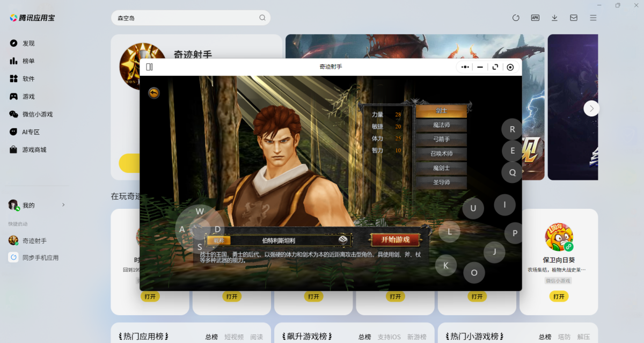The width and height of the screenshot is (644, 343).
Task: Expand the 我的 account chevron
Action: tap(63, 205)
